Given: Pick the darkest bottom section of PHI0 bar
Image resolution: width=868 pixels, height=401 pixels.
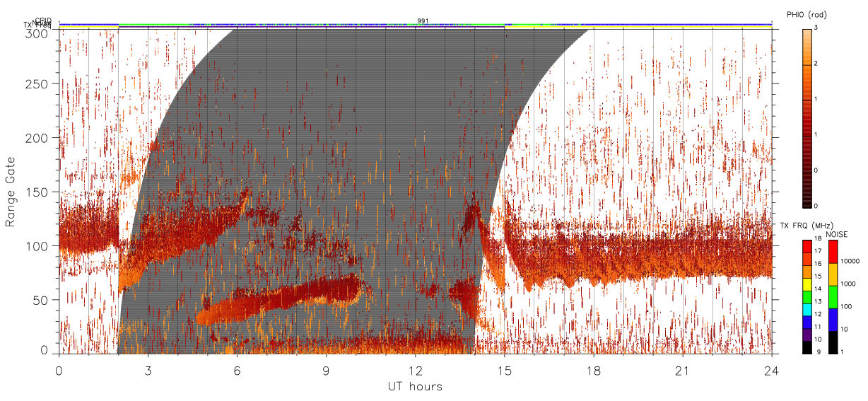Looking at the screenshot, I should coord(807,189).
